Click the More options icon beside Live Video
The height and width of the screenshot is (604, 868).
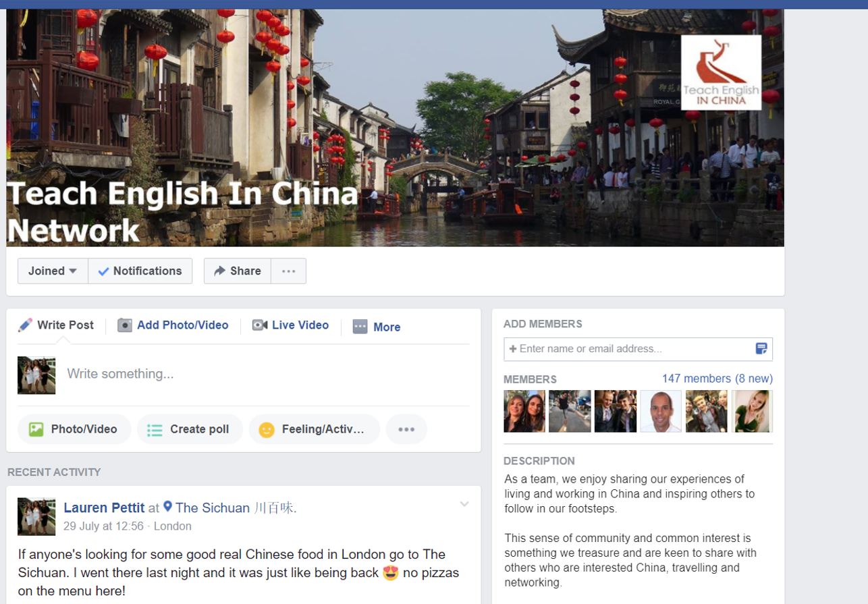pyautogui.click(x=360, y=327)
